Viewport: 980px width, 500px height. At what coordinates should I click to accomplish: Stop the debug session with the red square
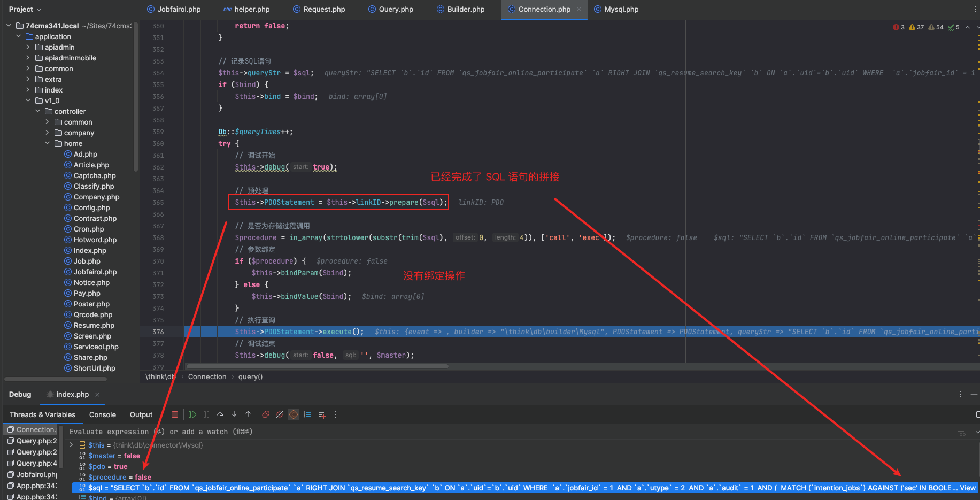point(175,414)
